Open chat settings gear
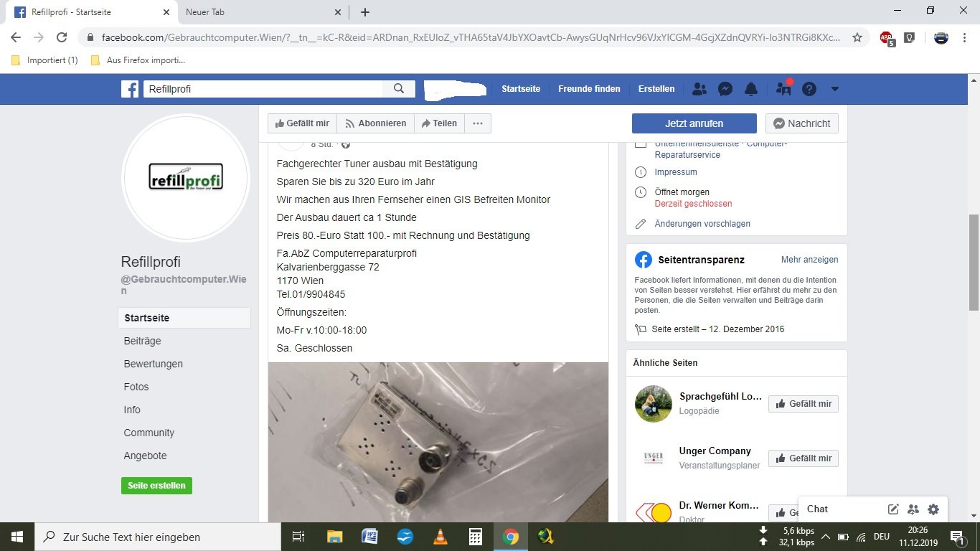Screen dimensions: 980x551 (933, 509)
